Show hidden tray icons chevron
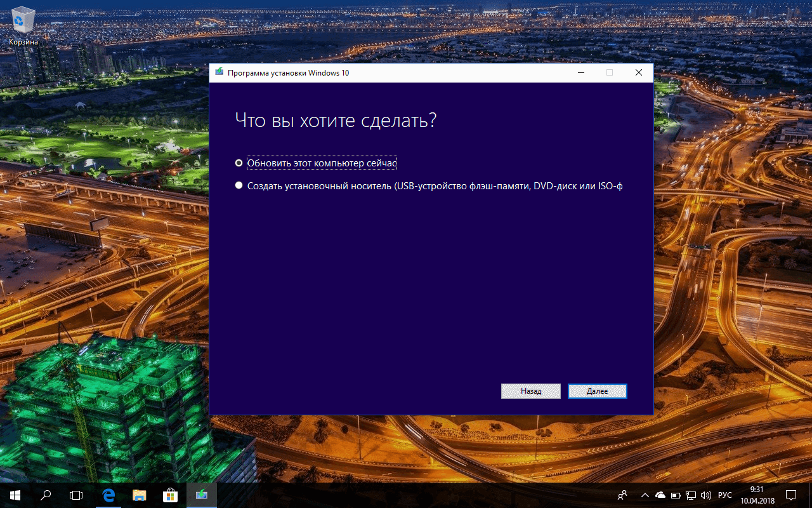812x508 pixels. (x=645, y=495)
